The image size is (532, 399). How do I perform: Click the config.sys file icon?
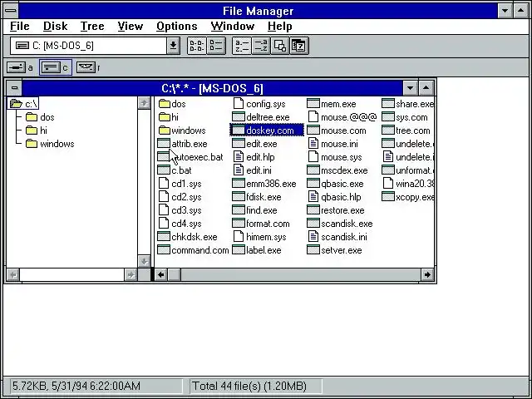pos(239,103)
